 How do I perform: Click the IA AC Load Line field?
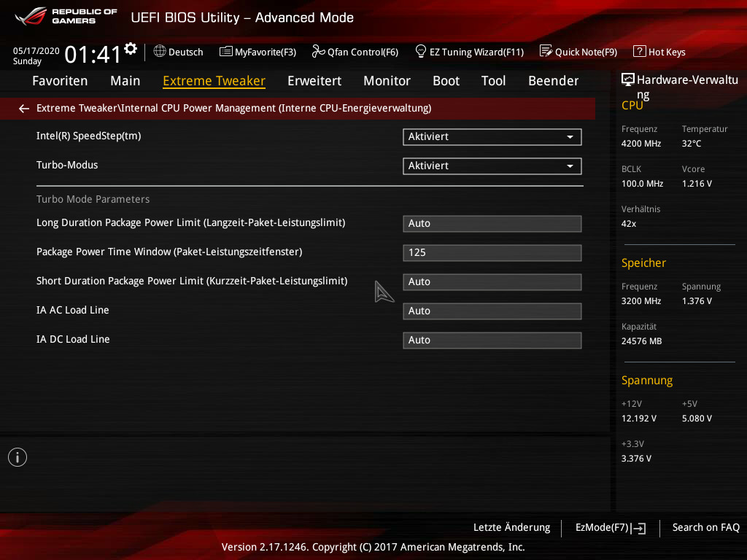(x=492, y=311)
